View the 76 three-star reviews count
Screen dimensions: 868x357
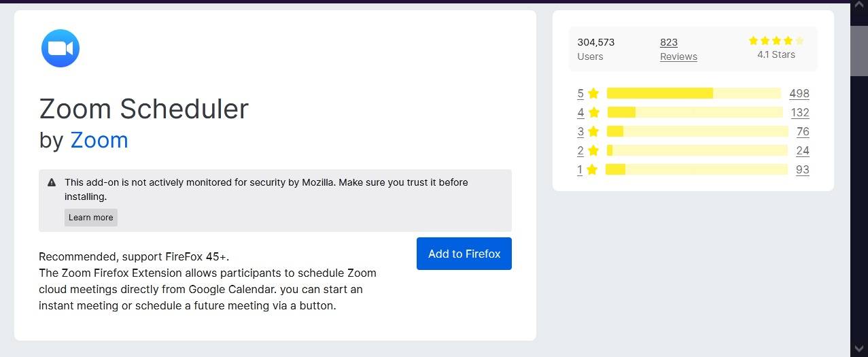803,131
